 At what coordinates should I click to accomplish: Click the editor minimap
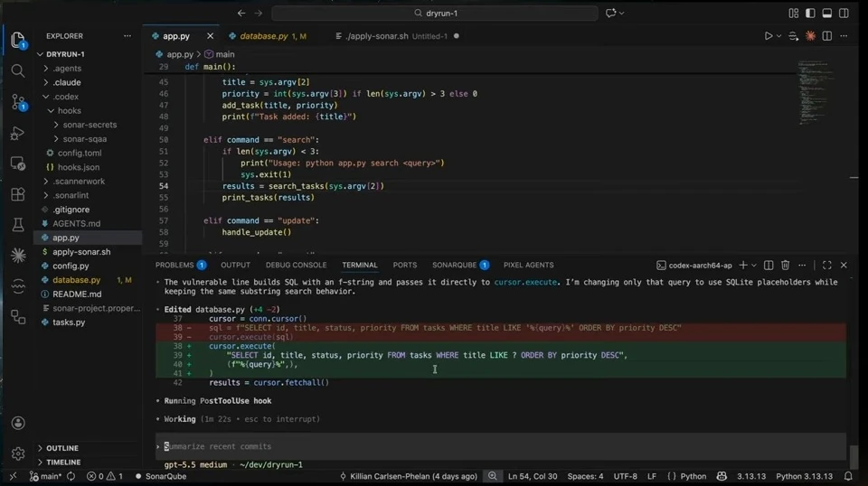[816, 93]
